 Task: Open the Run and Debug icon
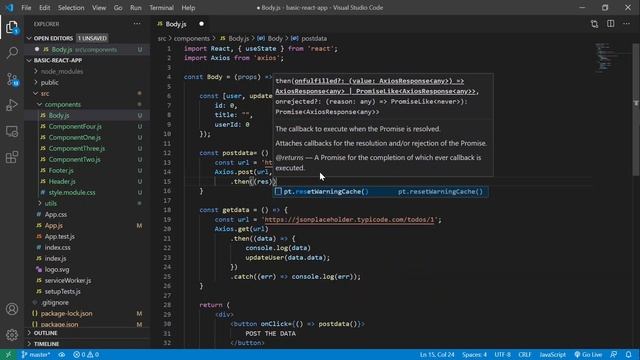[x=12, y=105]
